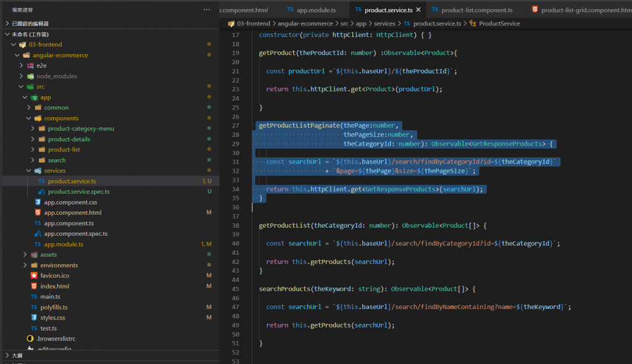
Task: Click the CSS icon beside styles.css
Action: (35, 318)
